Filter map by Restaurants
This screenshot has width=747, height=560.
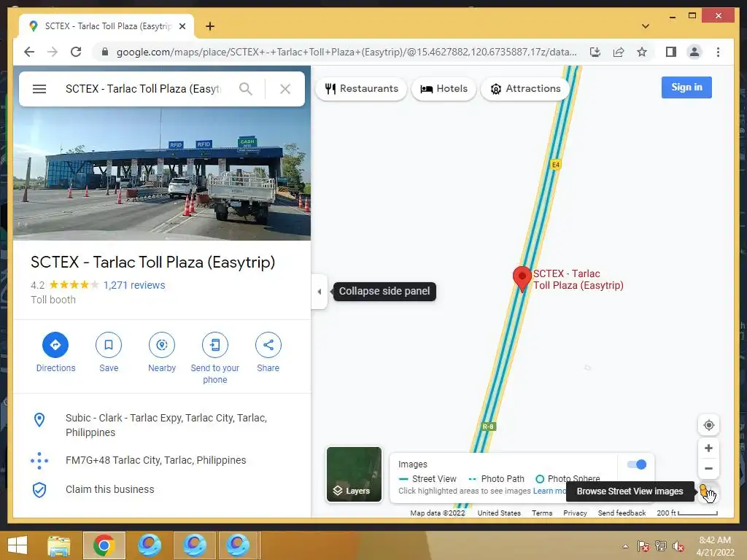tap(361, 88)
